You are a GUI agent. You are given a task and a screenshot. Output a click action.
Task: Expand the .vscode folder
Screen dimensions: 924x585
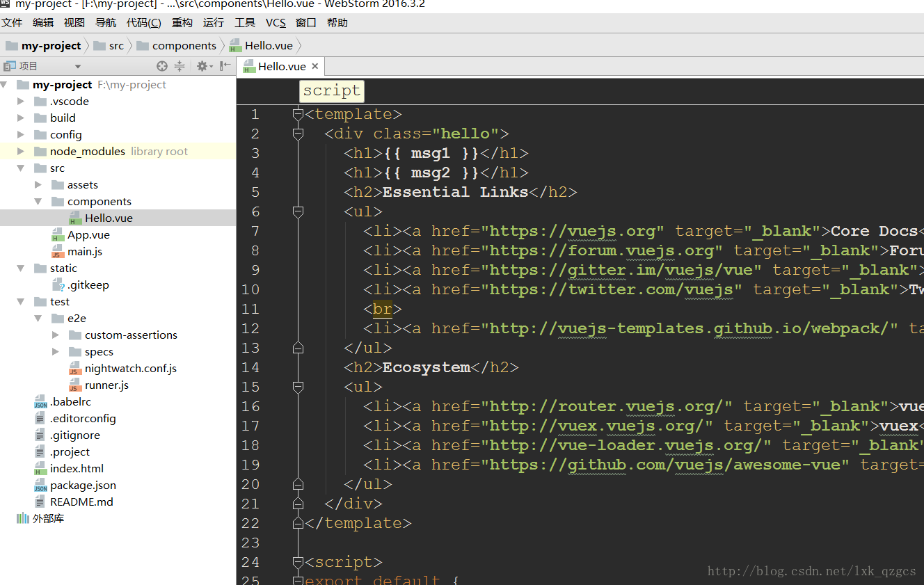click(x=21, y=102)
